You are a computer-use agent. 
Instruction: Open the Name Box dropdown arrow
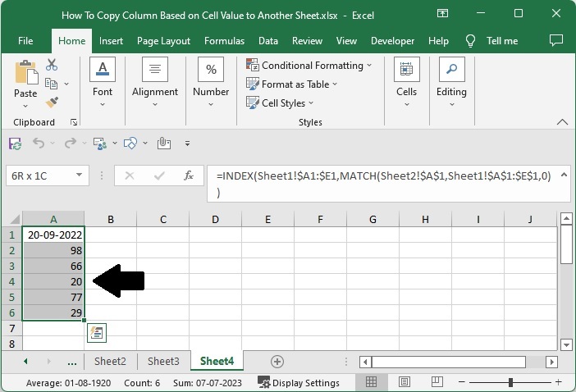[x=80, y=175]
